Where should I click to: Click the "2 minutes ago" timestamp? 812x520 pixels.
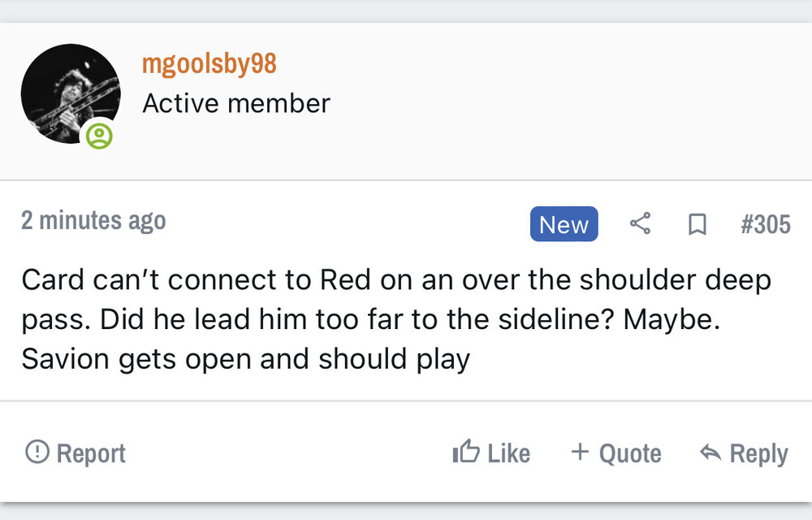pos(93,221)
